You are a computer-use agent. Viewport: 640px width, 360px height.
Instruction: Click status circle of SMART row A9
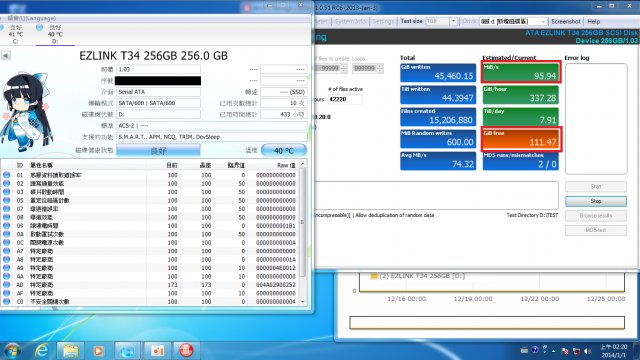point(6,268)
